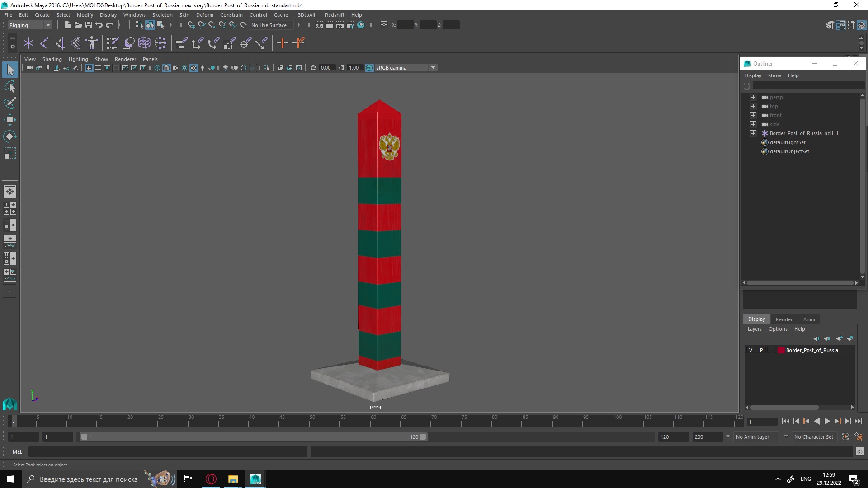The image size is (868, 488).
Task: Switch to the Render layer tab
Action: (x=784, y=319)
